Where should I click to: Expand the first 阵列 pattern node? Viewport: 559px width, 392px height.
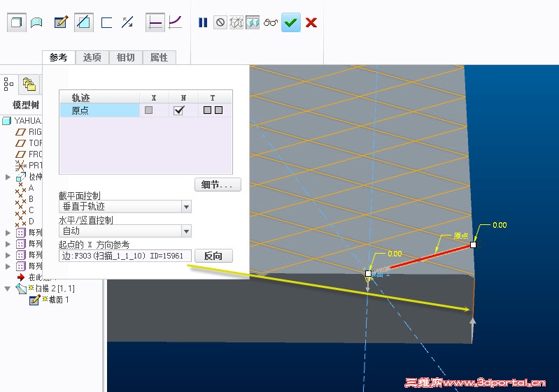tap(8, 233)
